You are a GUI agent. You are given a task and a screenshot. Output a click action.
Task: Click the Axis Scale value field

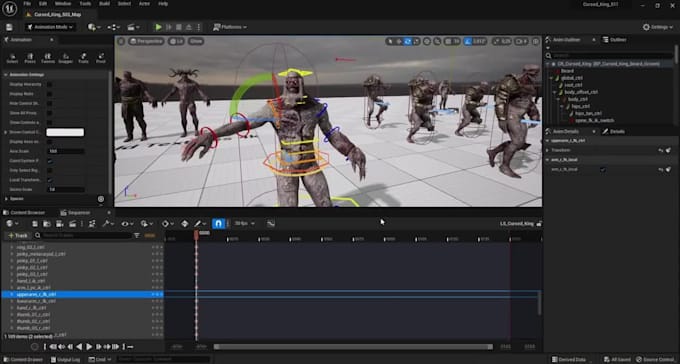65,151
